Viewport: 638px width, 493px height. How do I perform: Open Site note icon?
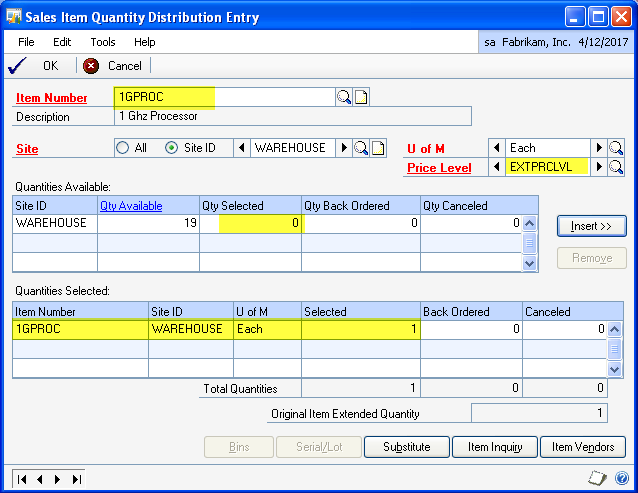[378, 148]
